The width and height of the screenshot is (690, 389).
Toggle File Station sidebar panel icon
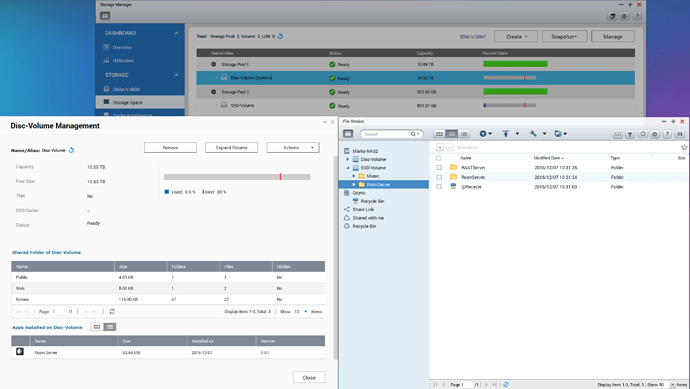click(x=348, y=134)
